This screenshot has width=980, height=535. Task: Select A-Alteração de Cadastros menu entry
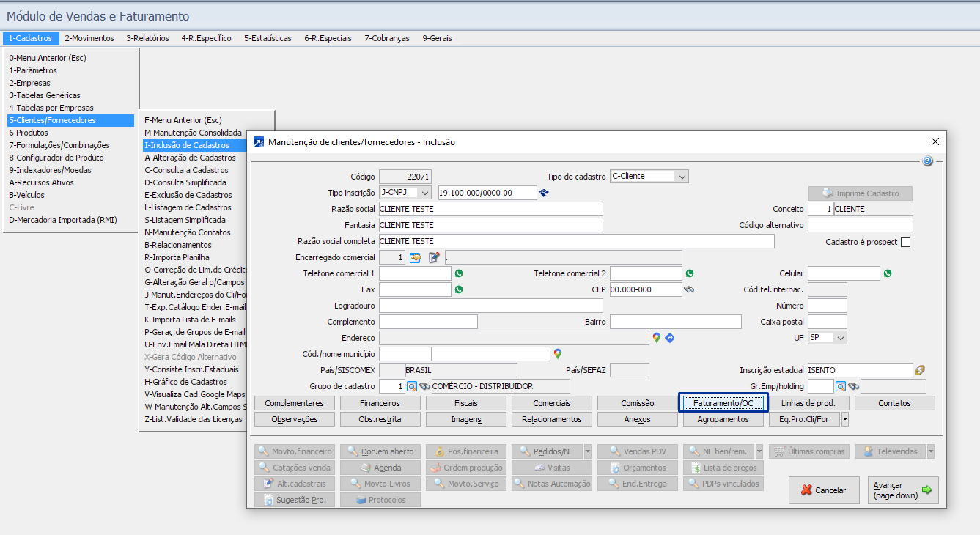click(x=190, y=158)
